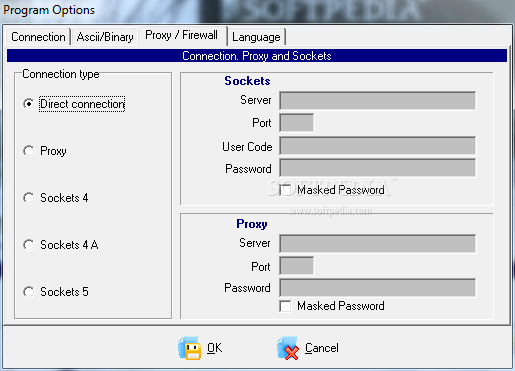Choose the Sockets 4 A option

[29, 245]
